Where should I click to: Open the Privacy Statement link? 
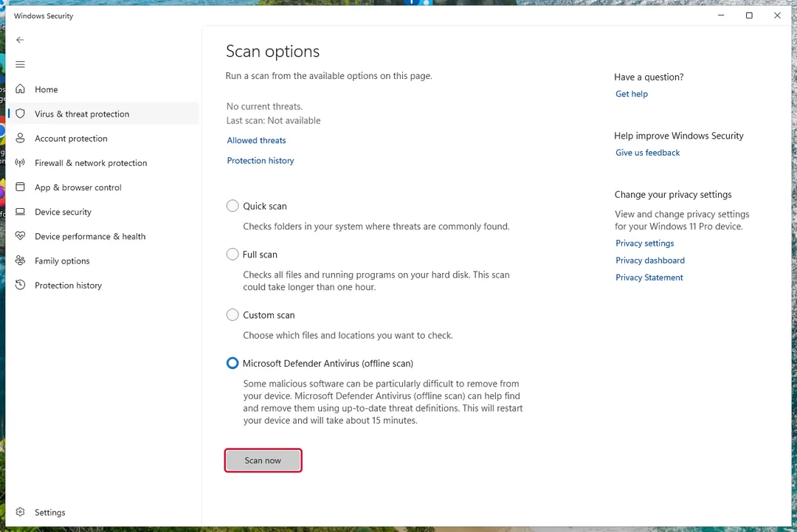(x=649, y=277)
